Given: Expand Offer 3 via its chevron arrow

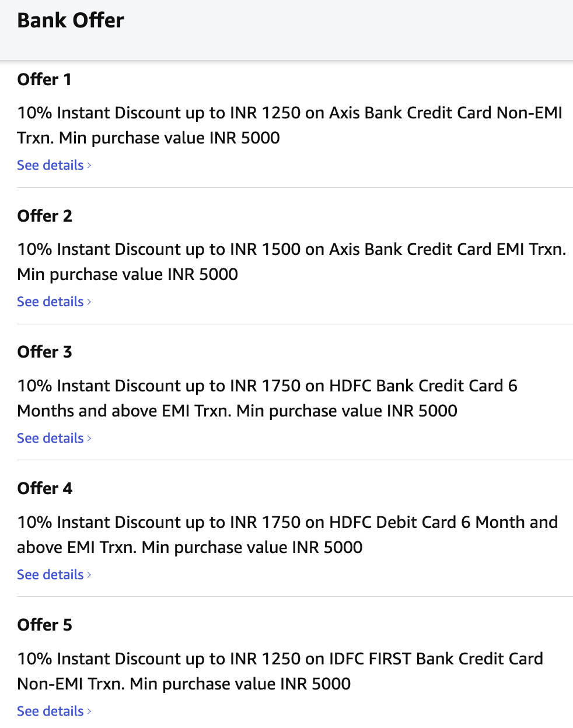Looking at the screenshot, I should (89, 439).
